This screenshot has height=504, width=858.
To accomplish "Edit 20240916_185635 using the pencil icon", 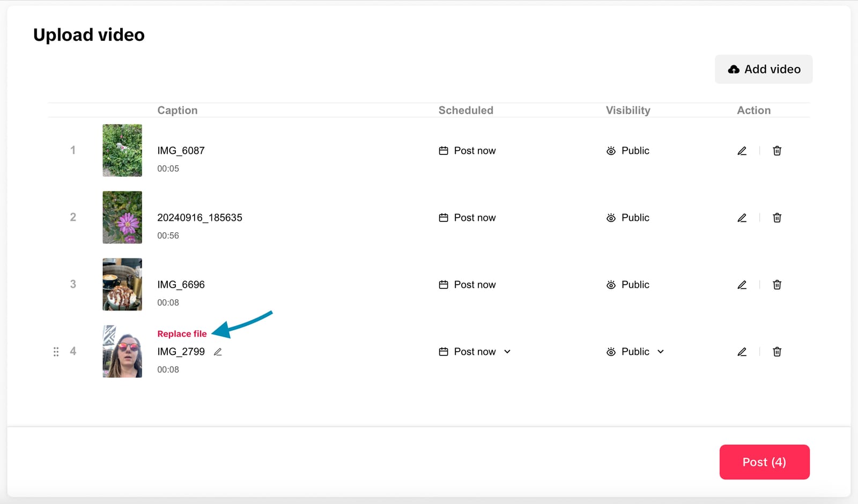I will pyautogui.click(x=742, y=218).
